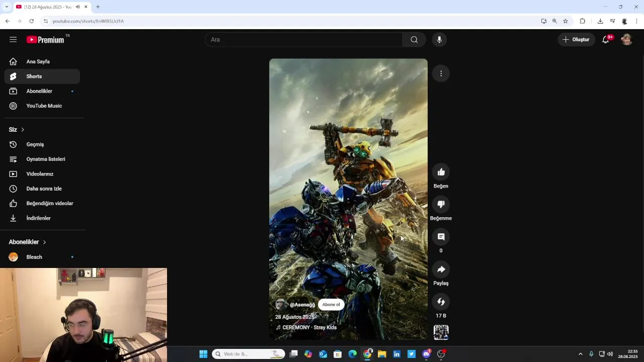Go to Ana Sayfa in sidebar
Screen dimensions: 644x362
42,61
